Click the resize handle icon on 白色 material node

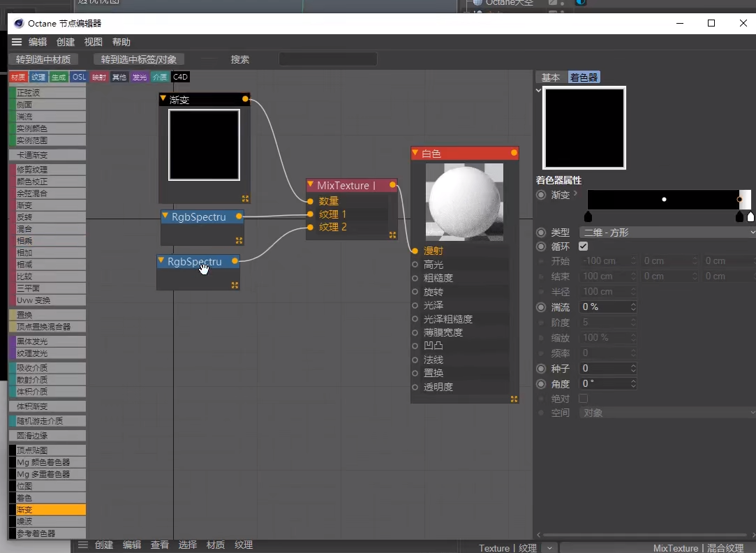(514, 399)
